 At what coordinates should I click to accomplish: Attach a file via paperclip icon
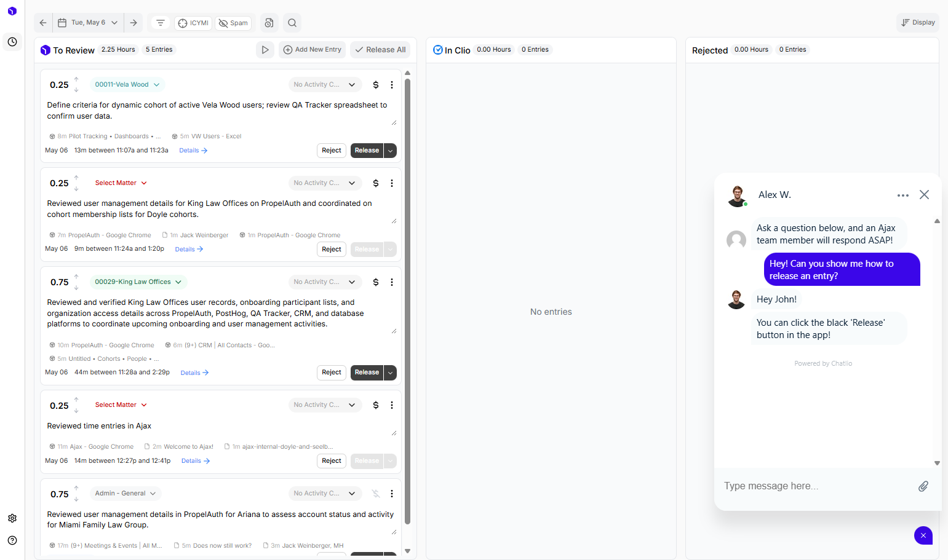coord(923,486)
